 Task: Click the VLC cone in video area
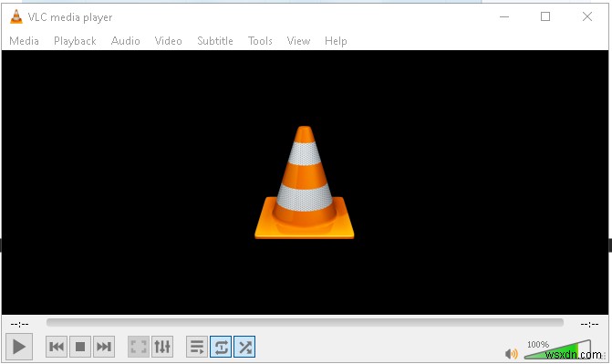pos(305,182)
